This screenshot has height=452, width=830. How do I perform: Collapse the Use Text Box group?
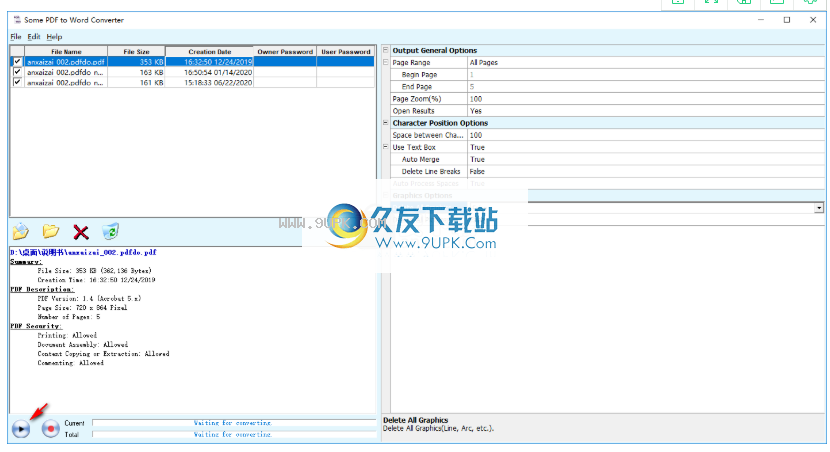(x=386, y=147)
